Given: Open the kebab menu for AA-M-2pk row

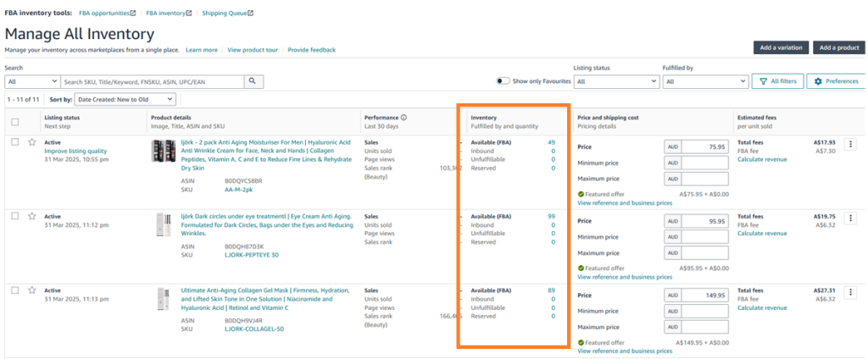Looking at the screenshot, I should click(x=851, y=144).
